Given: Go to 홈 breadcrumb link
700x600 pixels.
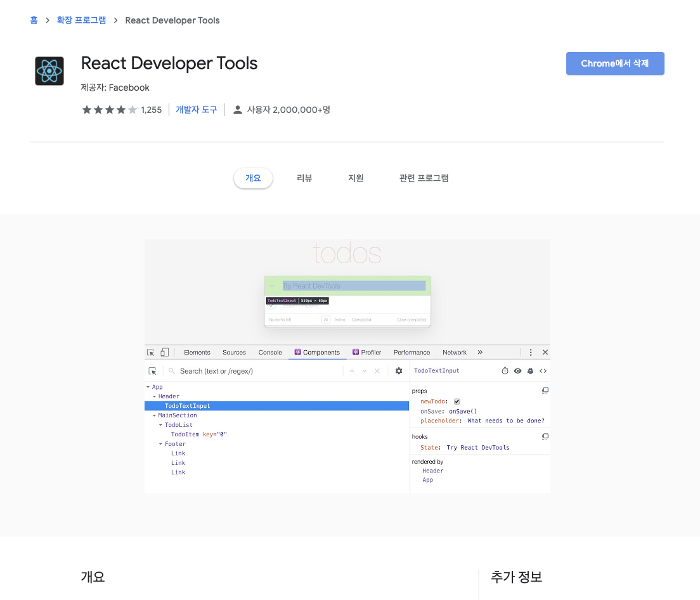Looking at the screenshot, I should [x=34, y=20].
